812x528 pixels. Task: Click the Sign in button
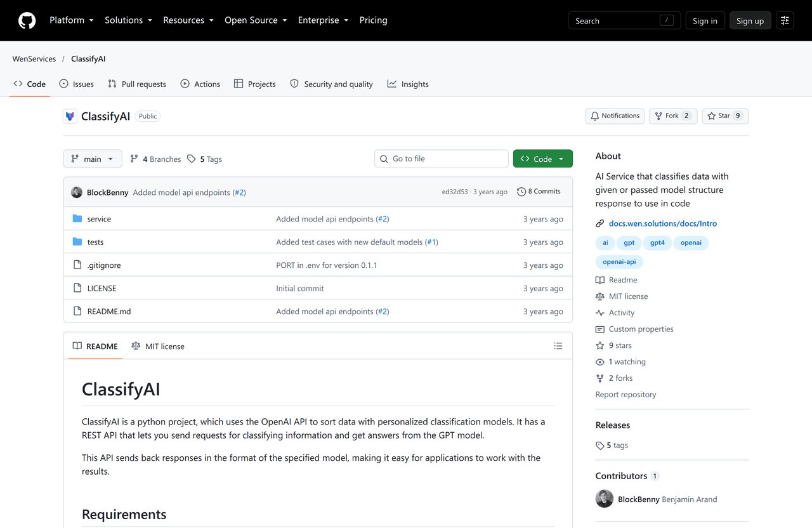pyautogui.click(x=705, y=20)
